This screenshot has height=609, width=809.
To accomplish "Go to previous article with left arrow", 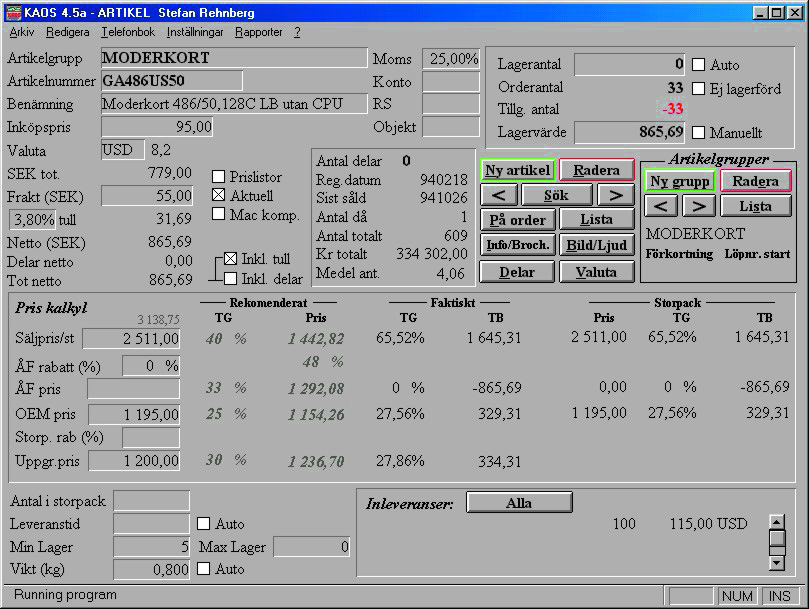I will pyautogui.click(x=499, y=195).
